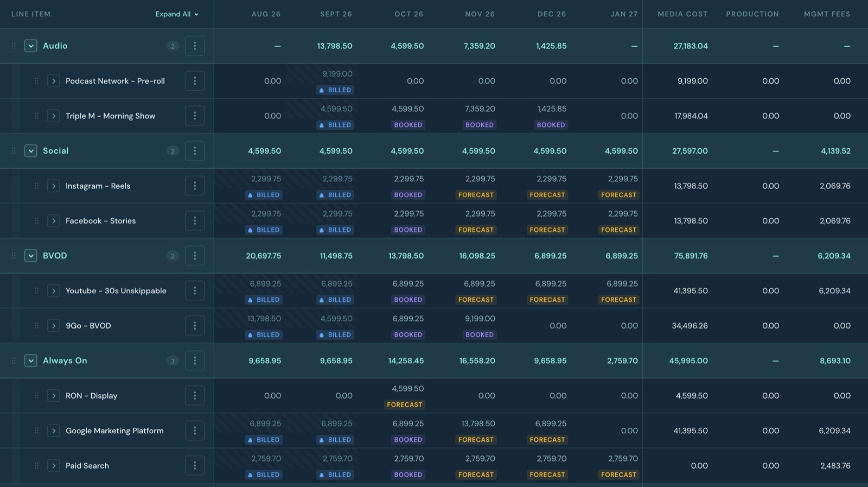Click FORECAST badge in Paid Search Jan cell

coord(618,475)
